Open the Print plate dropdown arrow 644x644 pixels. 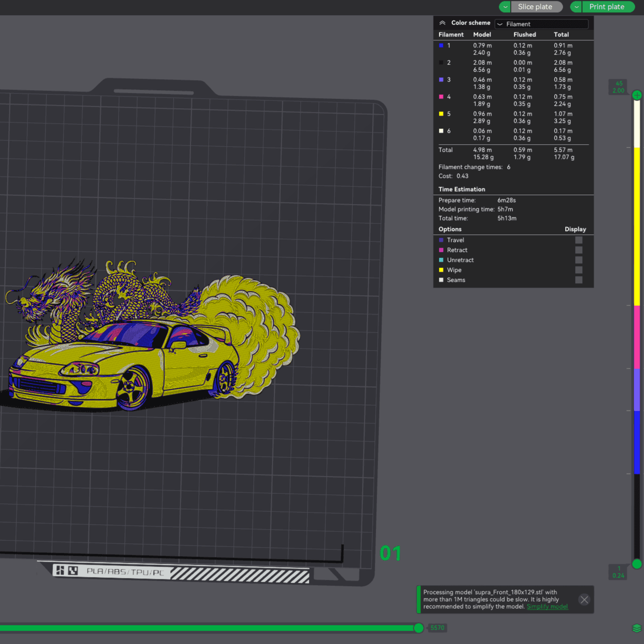(x=576, y=7)
